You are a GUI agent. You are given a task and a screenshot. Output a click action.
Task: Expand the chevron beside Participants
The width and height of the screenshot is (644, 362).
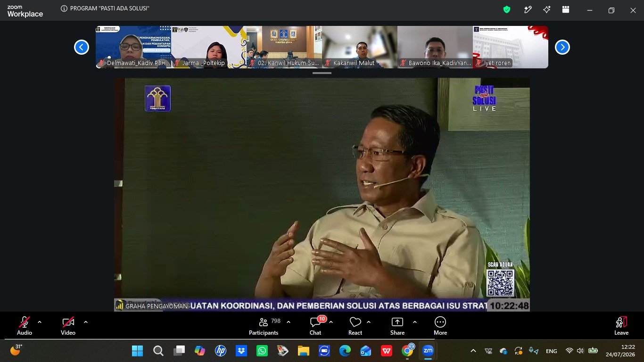pyautogui.click(x=289, y=322)
